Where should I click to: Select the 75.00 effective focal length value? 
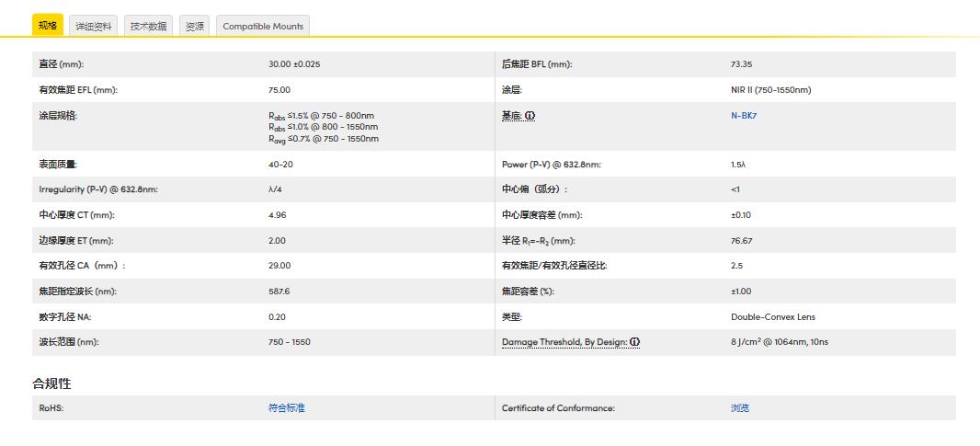pyautogui.click(x=279, y=90)
